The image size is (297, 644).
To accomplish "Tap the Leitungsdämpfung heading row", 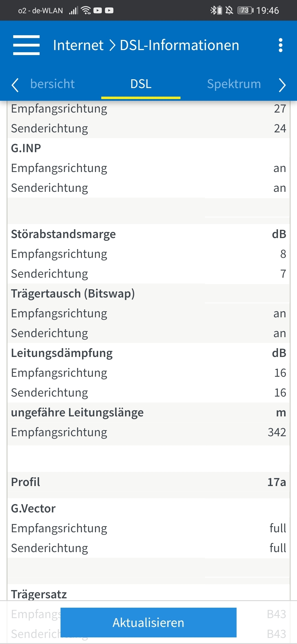I will pos(148,353).
